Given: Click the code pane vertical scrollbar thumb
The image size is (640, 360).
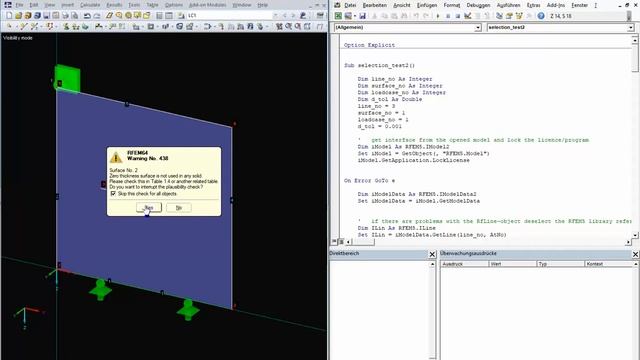Looking at the screenshot, I should 635,58.
